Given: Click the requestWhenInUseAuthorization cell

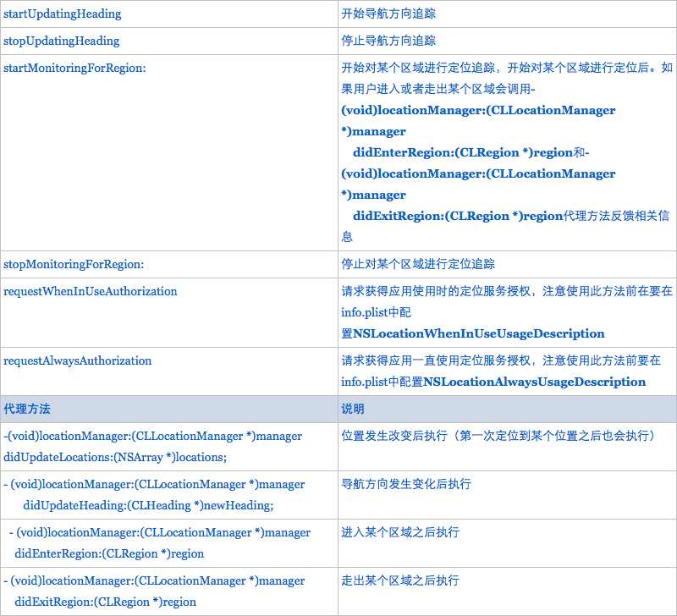Looking at the screenshot, I should [168, 312].
